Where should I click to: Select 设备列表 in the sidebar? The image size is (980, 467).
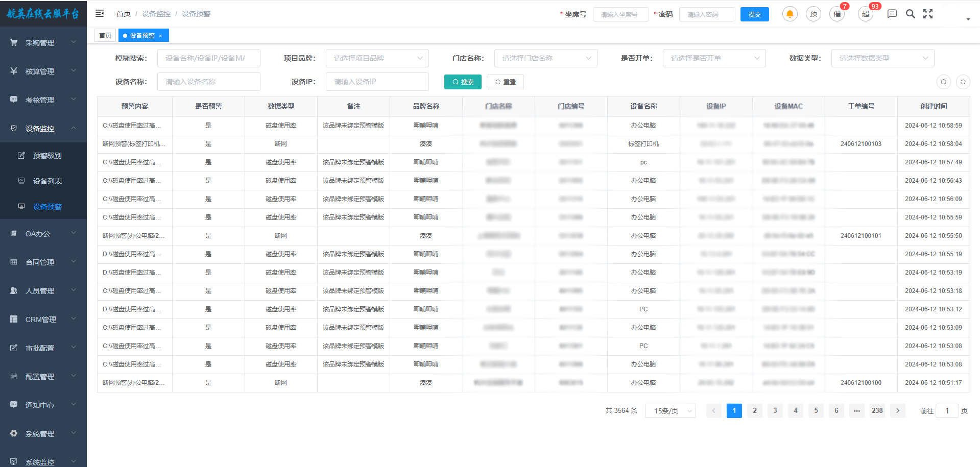point(47,181)
